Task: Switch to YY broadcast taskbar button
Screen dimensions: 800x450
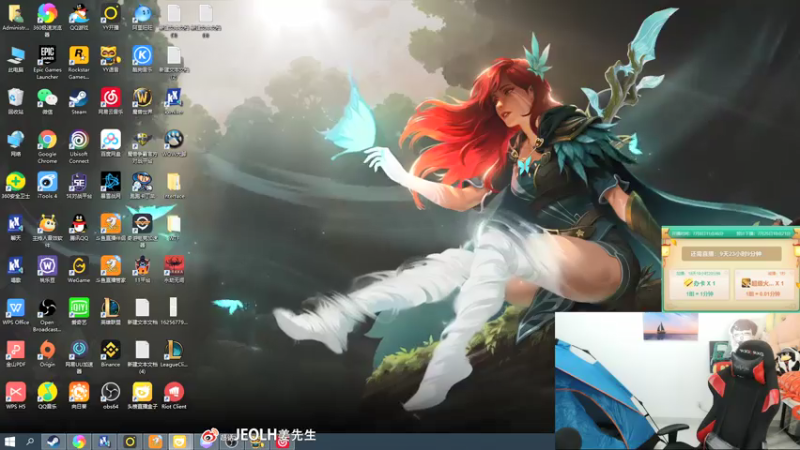Action: point(130,441)
